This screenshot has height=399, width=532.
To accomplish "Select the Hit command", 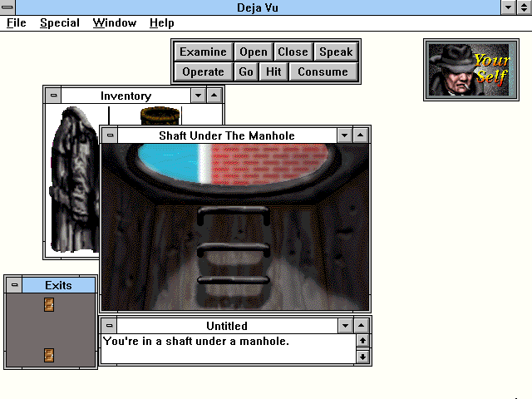I will [273, 71].
